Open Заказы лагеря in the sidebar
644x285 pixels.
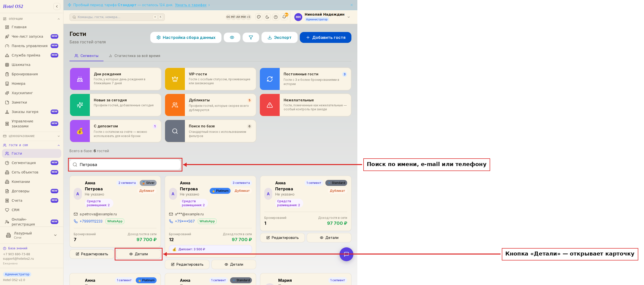click(x=32, y=112)
